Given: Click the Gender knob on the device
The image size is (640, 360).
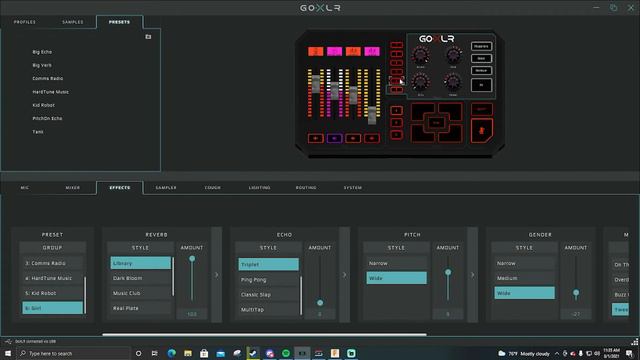Looking at the screenshot, I should (x=453, y=82).
